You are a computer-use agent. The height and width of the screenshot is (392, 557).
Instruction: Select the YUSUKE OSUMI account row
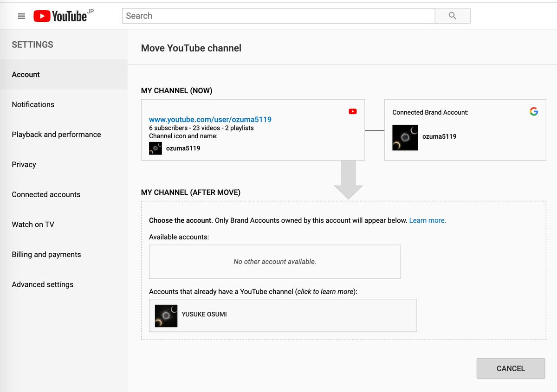283,315
